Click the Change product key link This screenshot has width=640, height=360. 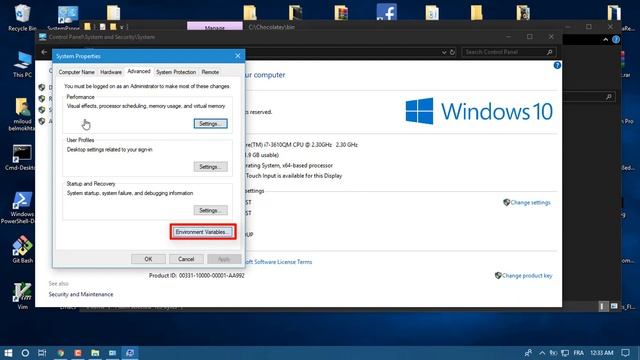pos(527,276)
